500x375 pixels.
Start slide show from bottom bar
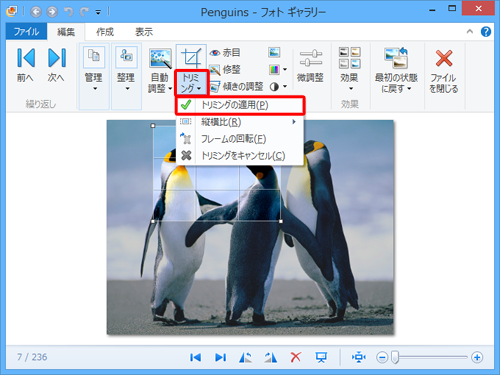coord(321,358)
